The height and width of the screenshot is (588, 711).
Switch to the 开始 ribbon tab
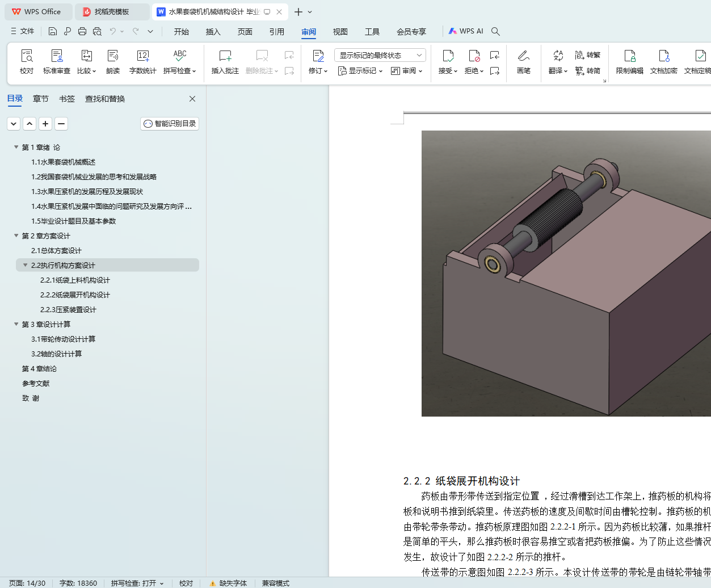[x=182, y=32]
